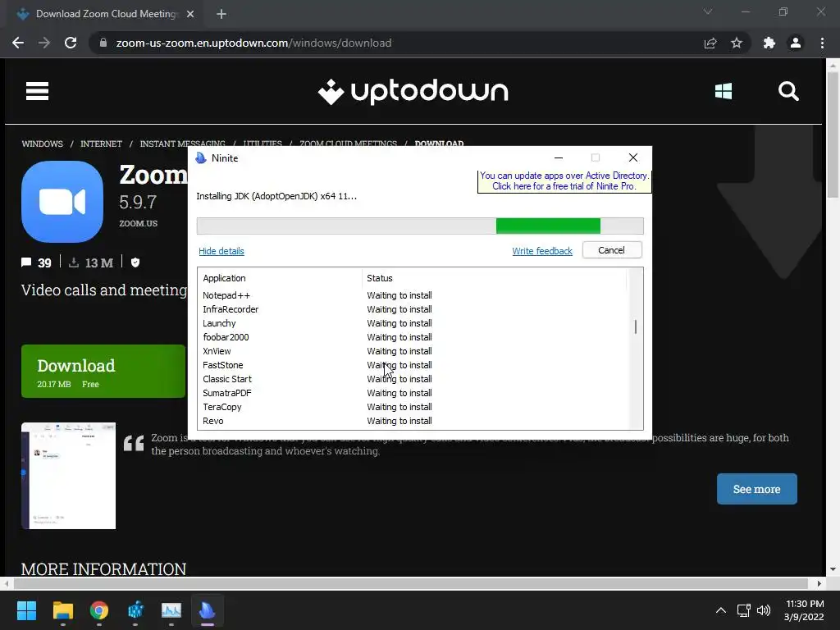This screenshot has height=630, width=840.
Task: Open the Zoom screenshot thumbnail
Action: pyautogui.click(x=69, y=476)
